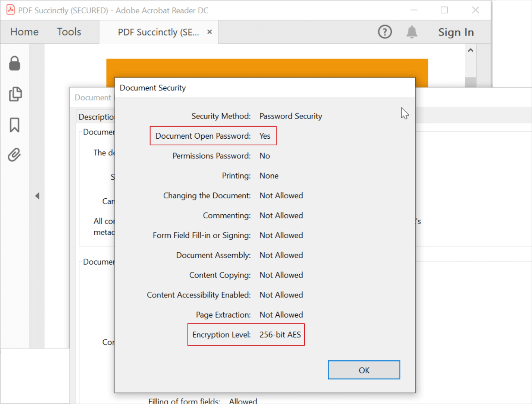The image size is (532, 404).
Task: Click the '256-bit AES' encryption value
Action: [280, 335]
